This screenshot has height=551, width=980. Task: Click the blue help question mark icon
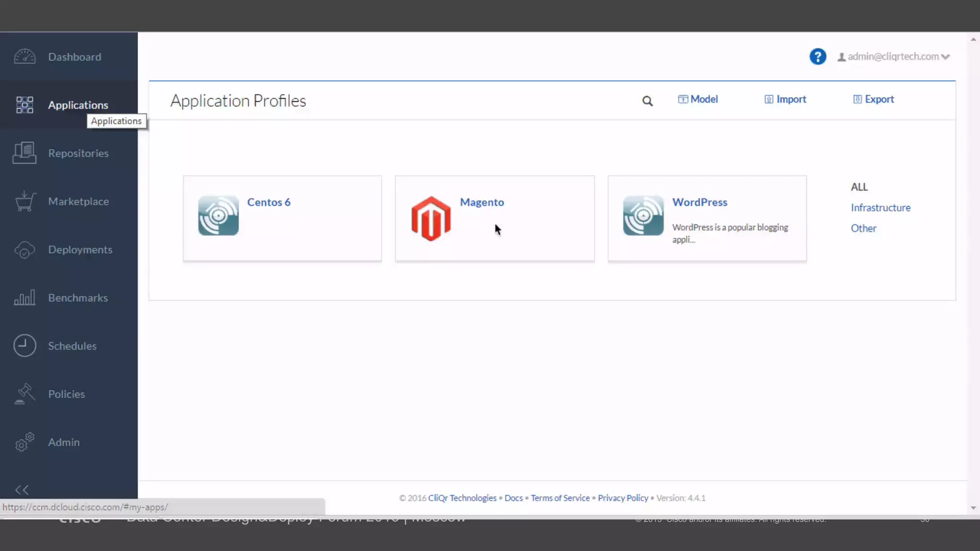[x=817, y=56]
